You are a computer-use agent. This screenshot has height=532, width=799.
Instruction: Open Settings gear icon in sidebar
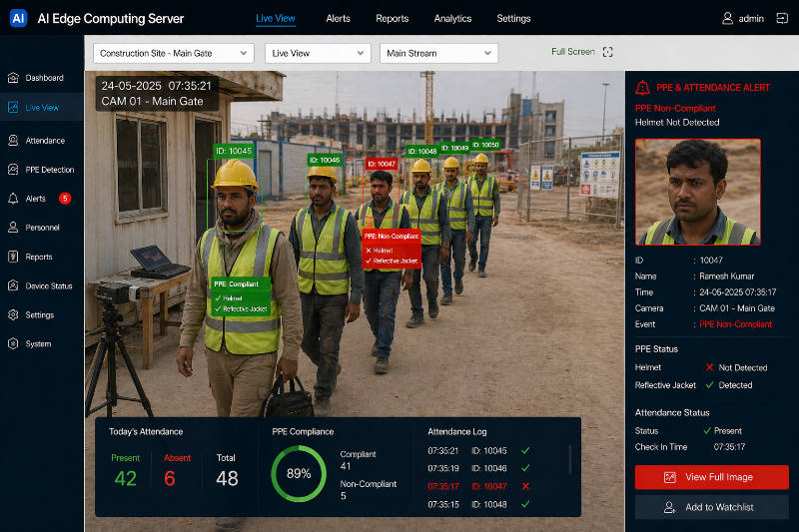13,314
